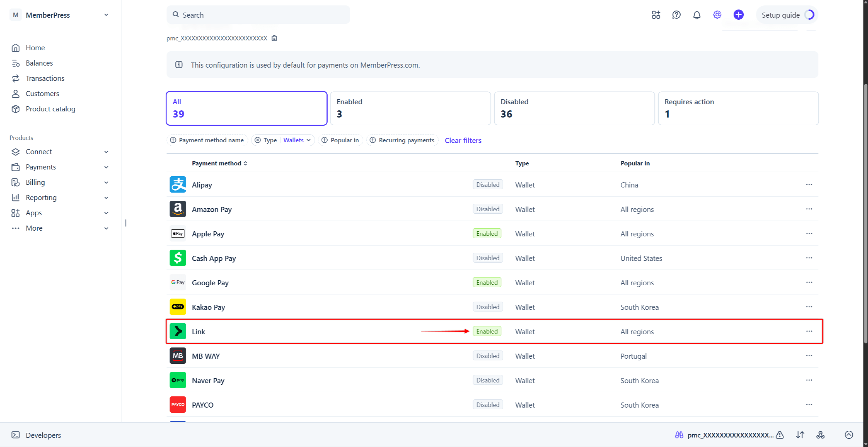Click the MB WAY logo icon
This screenshot has width=868, height=447.
pyautogui.click(x=178, y=356)
